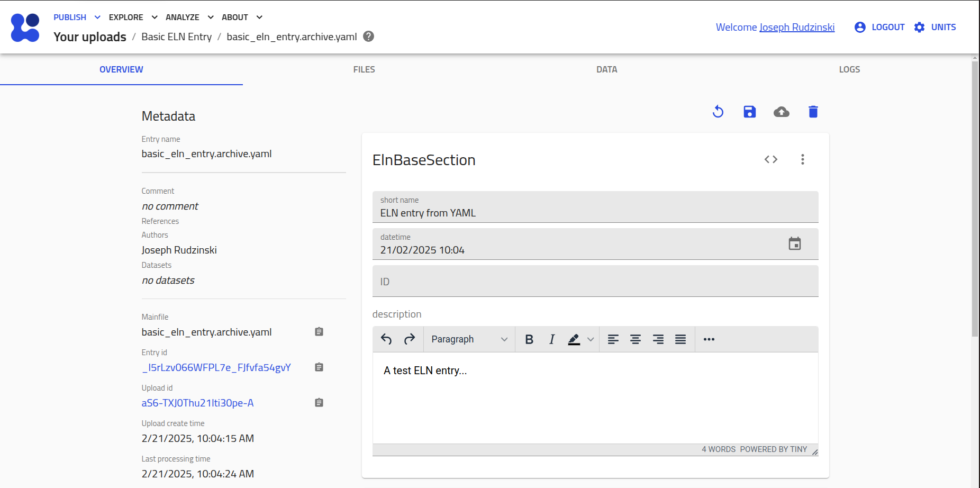
Task: Click the LOGOUT button
Action: [x=880, y=27]
